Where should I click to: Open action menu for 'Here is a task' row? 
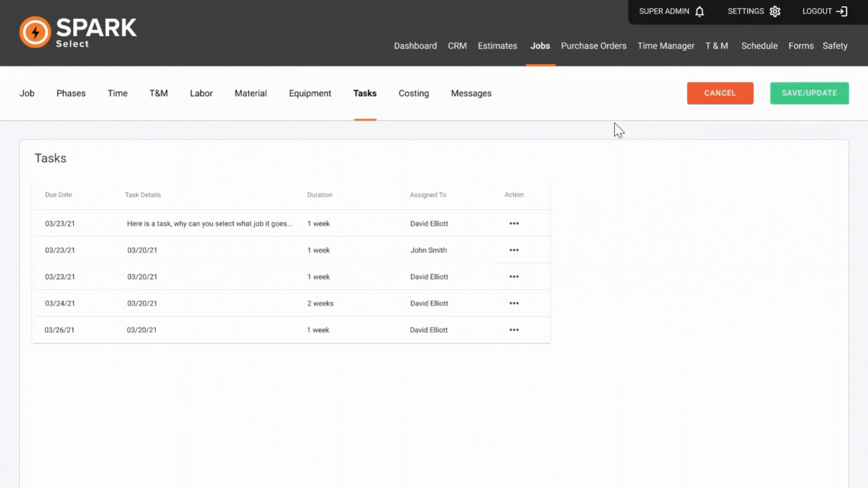[x=514, y=223]
